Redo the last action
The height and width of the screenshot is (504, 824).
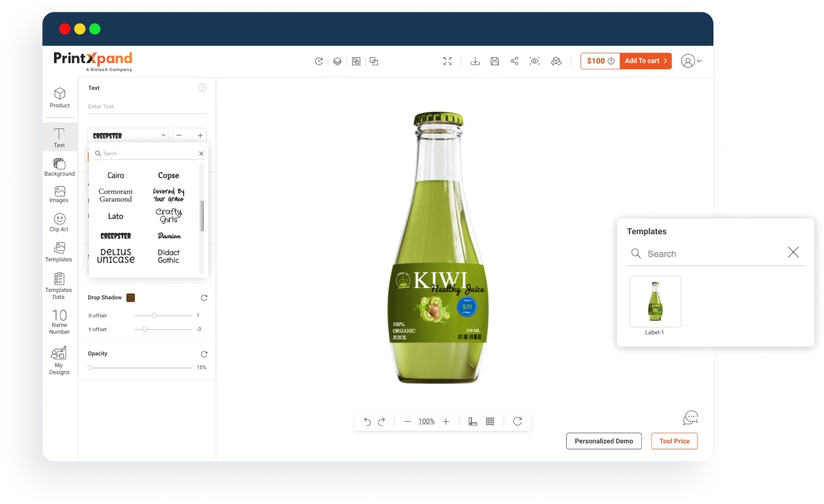(x=382, y=421)
